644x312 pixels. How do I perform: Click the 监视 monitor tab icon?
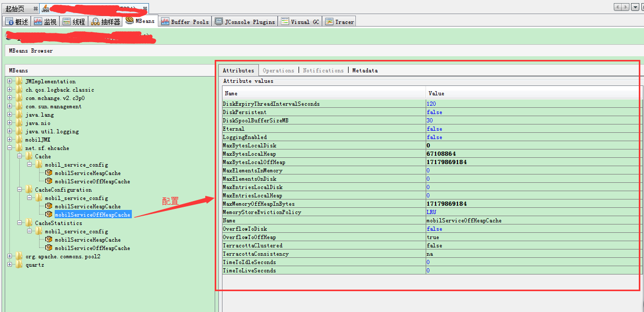pos(38,21)
